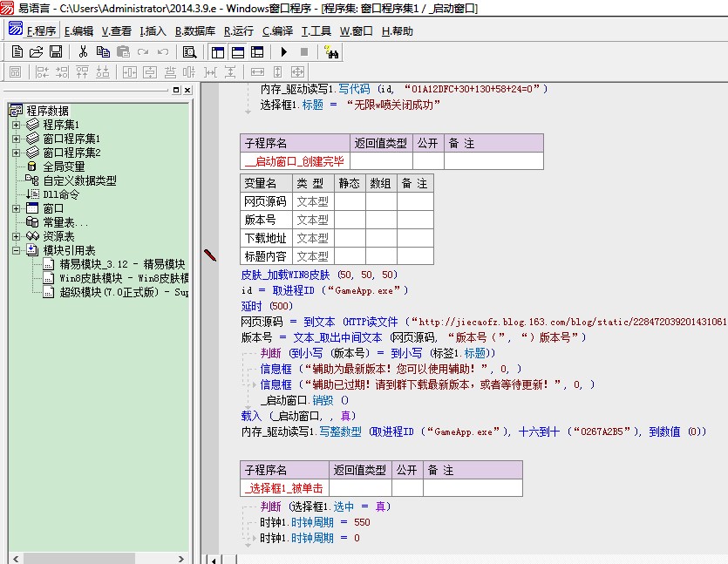Click the panel float toggle square button

(x=176, y=90)
